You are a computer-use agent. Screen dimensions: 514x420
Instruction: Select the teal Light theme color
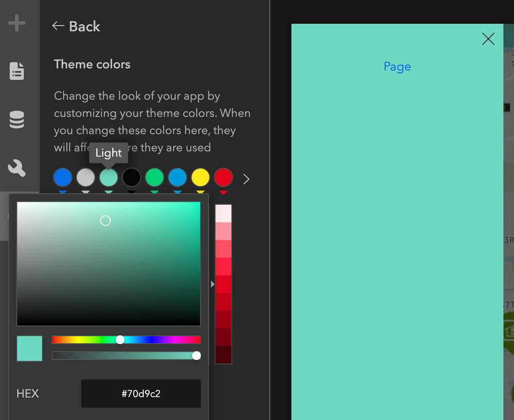click(109, 177)
